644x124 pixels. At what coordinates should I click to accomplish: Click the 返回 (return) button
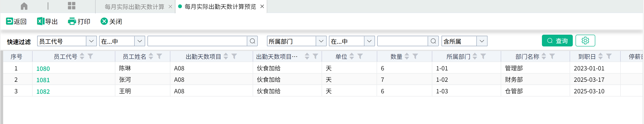(16, 21)
